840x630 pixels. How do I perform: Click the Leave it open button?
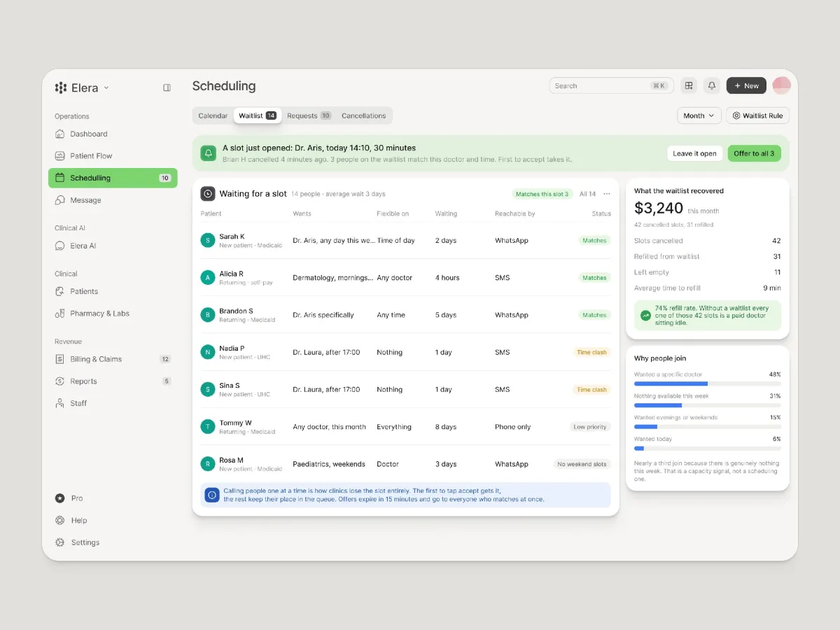click(x=694, y=153)
